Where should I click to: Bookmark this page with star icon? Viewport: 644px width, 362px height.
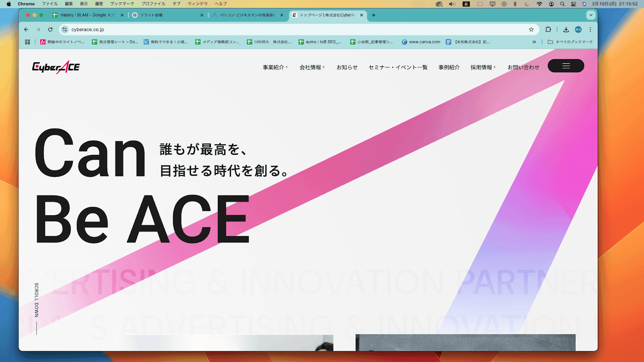pyautogui.click(x=531, y=29)
